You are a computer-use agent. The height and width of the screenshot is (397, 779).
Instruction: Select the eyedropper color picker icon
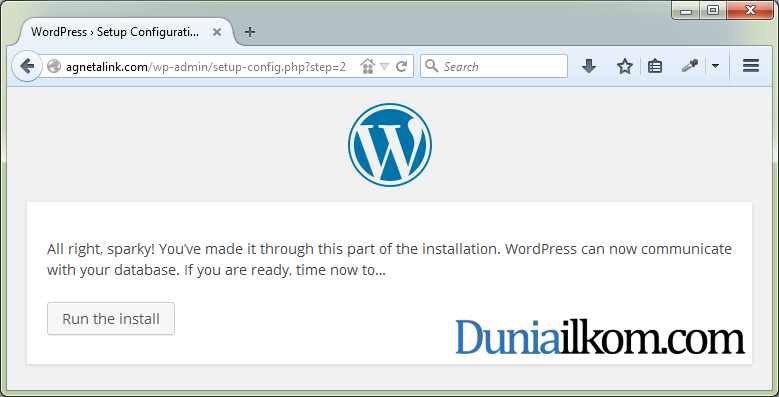pos(690,66)
